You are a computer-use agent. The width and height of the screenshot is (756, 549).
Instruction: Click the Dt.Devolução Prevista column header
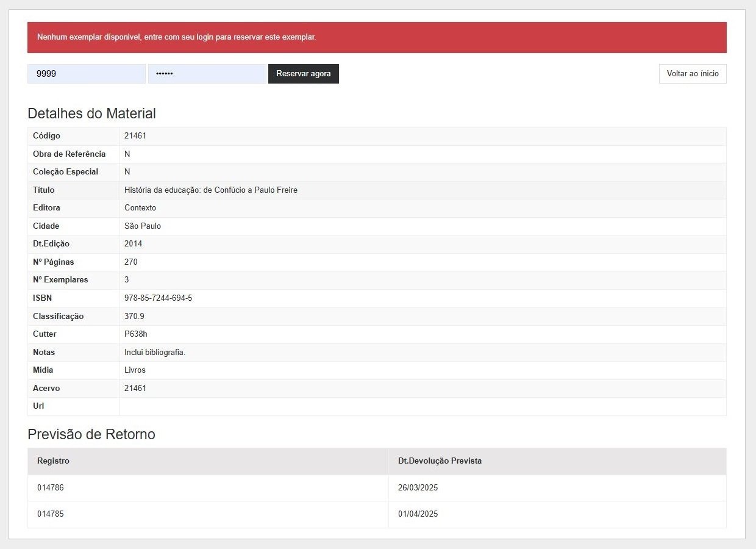[440, 461]
